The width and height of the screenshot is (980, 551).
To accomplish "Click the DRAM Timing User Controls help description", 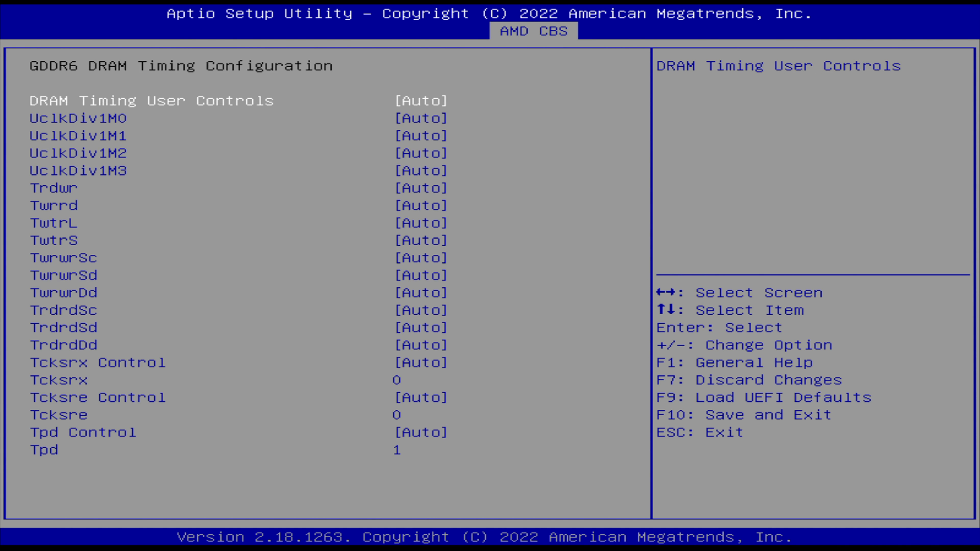I will point(779,66).
